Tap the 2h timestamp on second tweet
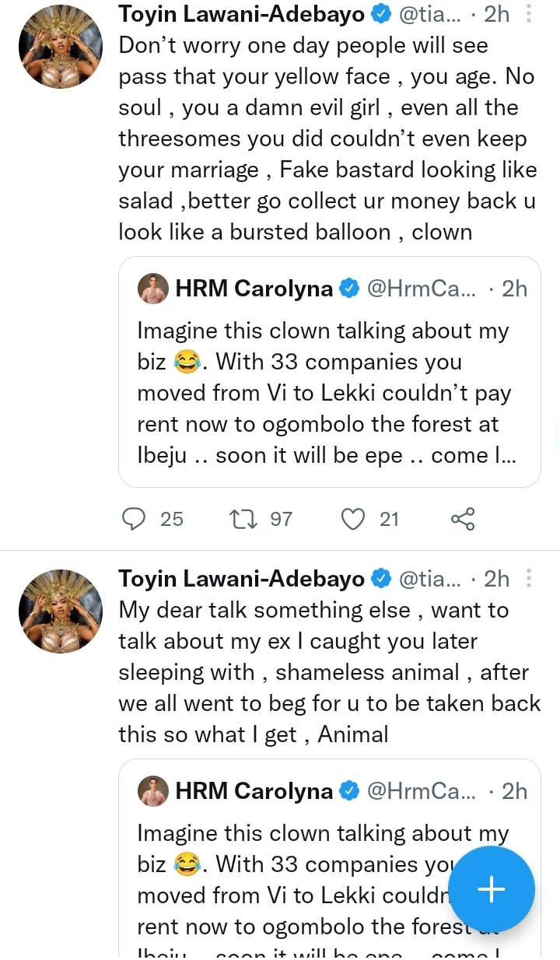 497,579
